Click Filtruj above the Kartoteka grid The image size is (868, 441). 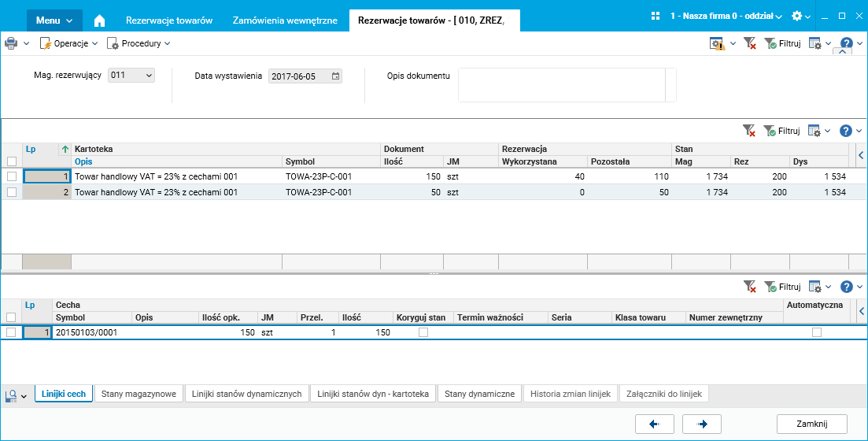(x=782, y=131)
